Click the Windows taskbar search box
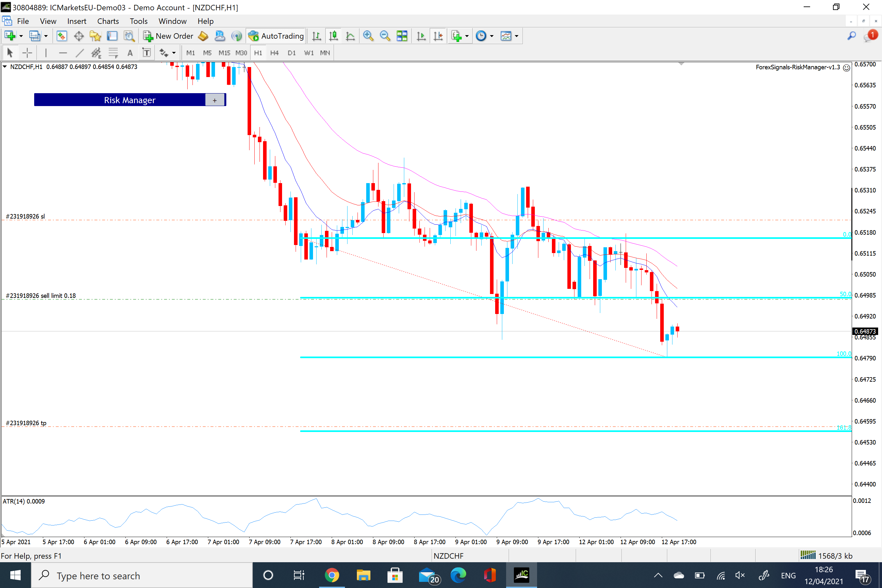Screen dimensions: 882x588 [x=142, y=575]
